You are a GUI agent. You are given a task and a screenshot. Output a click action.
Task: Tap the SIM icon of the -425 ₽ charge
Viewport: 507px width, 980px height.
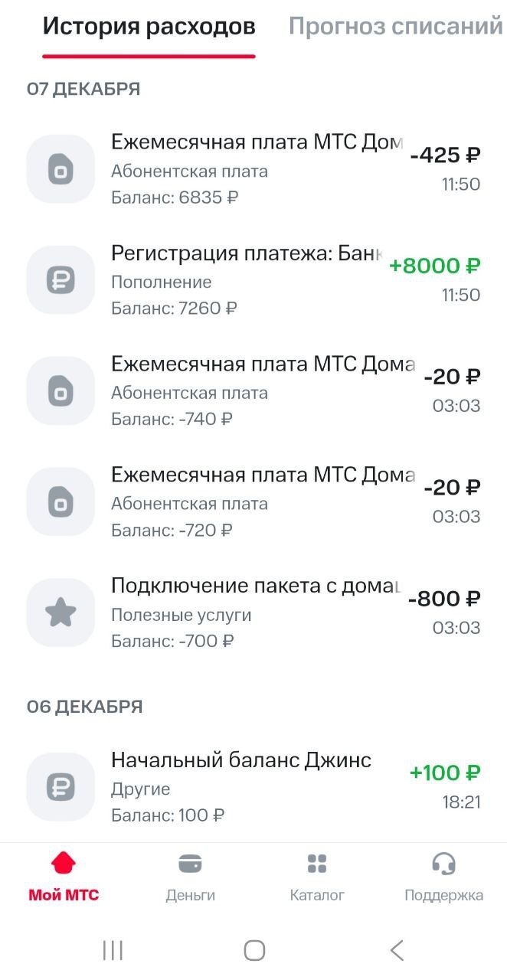61,169
